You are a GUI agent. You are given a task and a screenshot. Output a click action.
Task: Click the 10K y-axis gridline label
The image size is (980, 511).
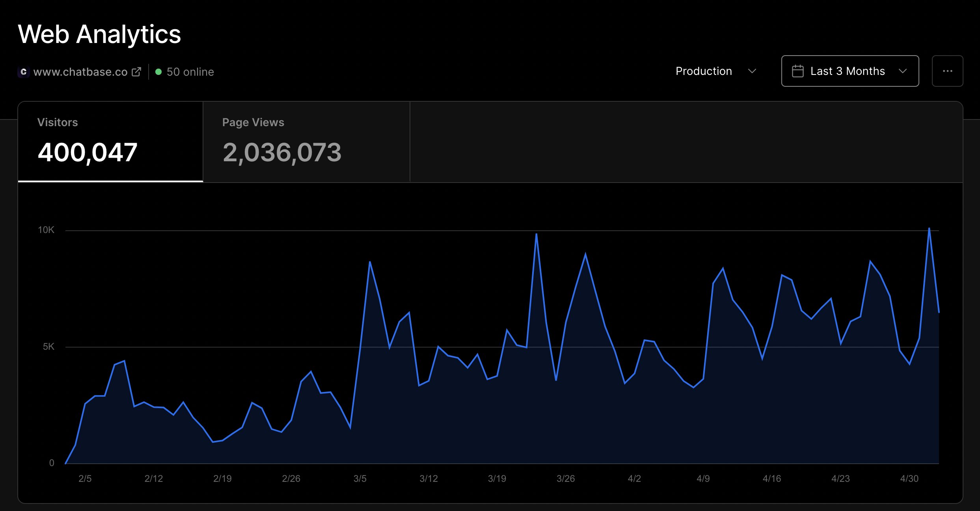(x=46, y=230)
